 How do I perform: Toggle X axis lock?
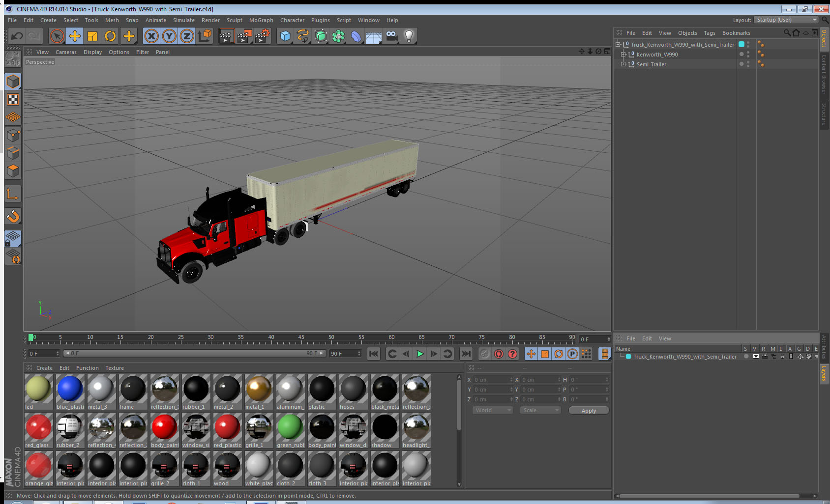pyautogui.click(x=151, y=36)
